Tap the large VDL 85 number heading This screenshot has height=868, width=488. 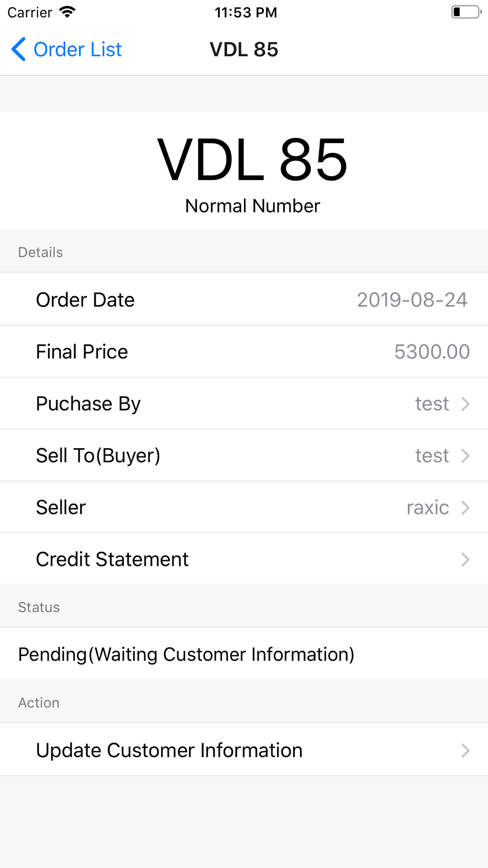(x=252, y=160)
